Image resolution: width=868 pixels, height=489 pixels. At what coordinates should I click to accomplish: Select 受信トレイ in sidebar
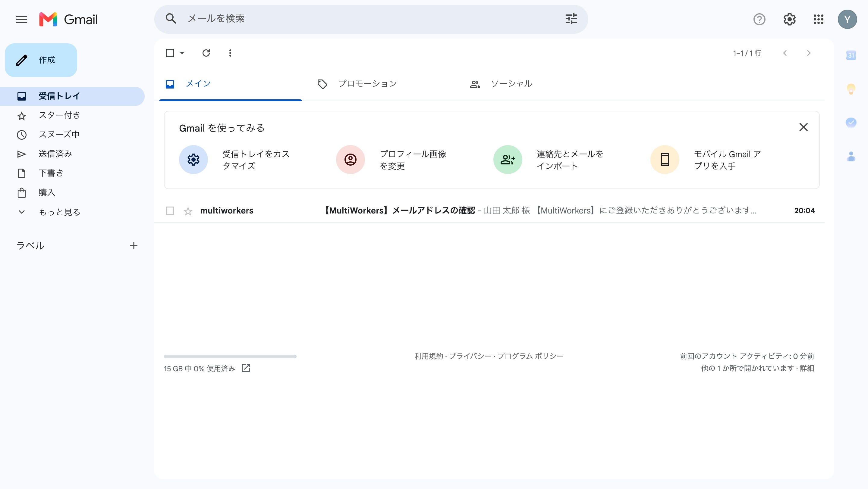(x=72, y=96)
